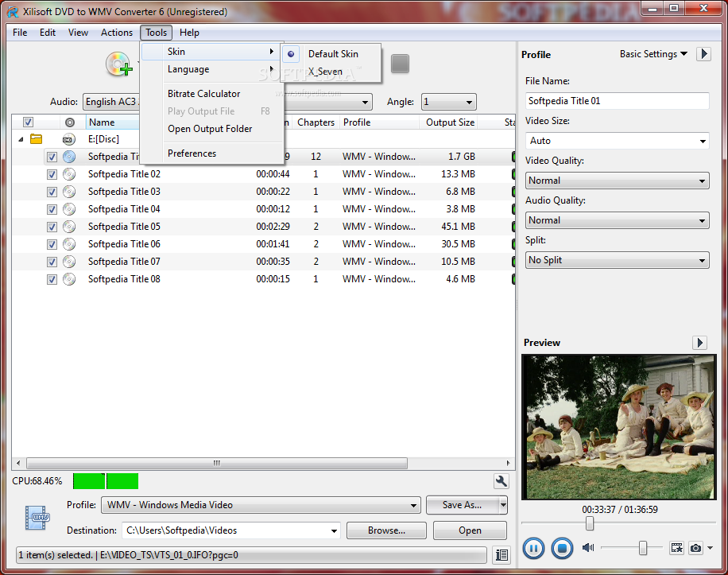This screenshot has width=728, height=575.
Task: Click the WMV profile film icon
Action: point(37,518)
